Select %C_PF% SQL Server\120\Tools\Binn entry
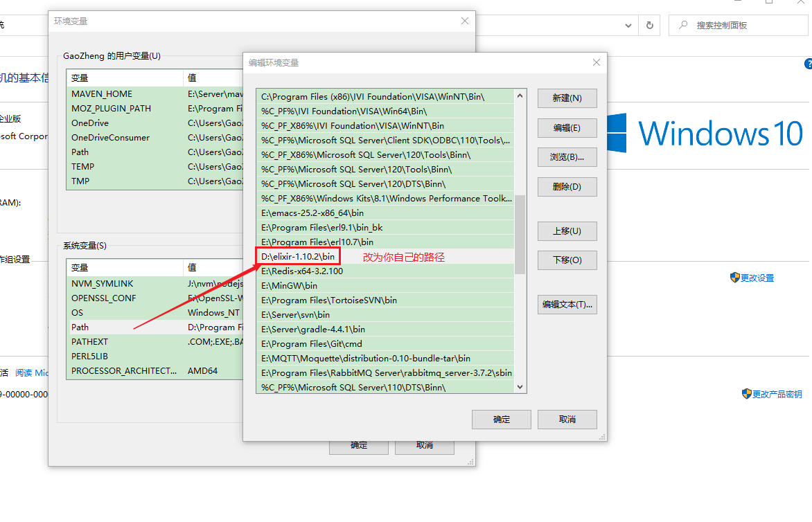The width and height of the screenshot is (812, 522). pos(385,170)
